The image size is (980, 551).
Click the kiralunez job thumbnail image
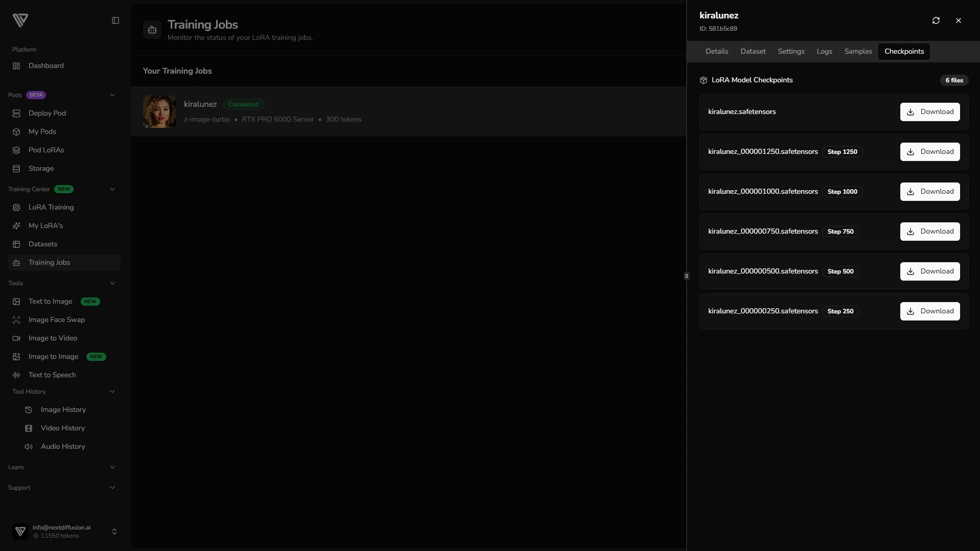tap(159, 111)
